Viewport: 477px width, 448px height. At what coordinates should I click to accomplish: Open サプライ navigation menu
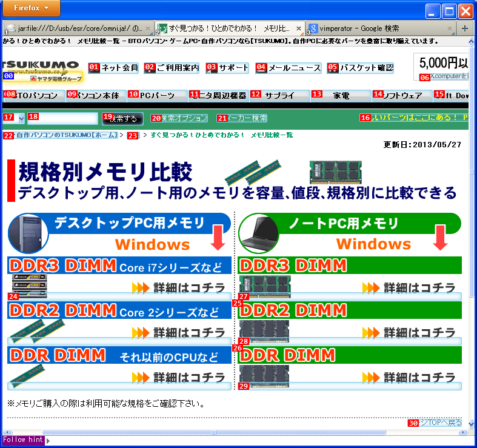280,96
